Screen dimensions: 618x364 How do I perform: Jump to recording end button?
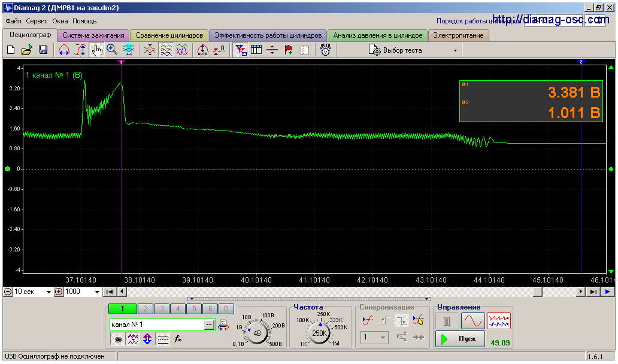pos(593,292)
